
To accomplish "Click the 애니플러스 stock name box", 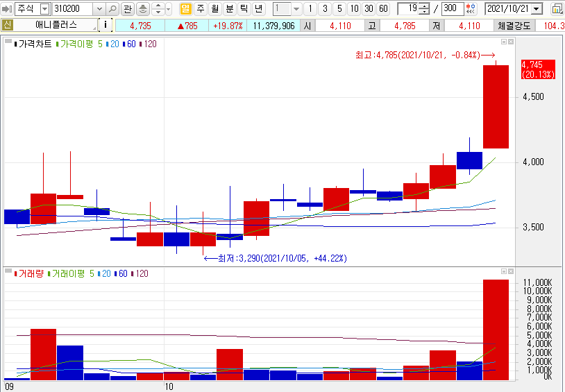I will click(x=56, y=25).
